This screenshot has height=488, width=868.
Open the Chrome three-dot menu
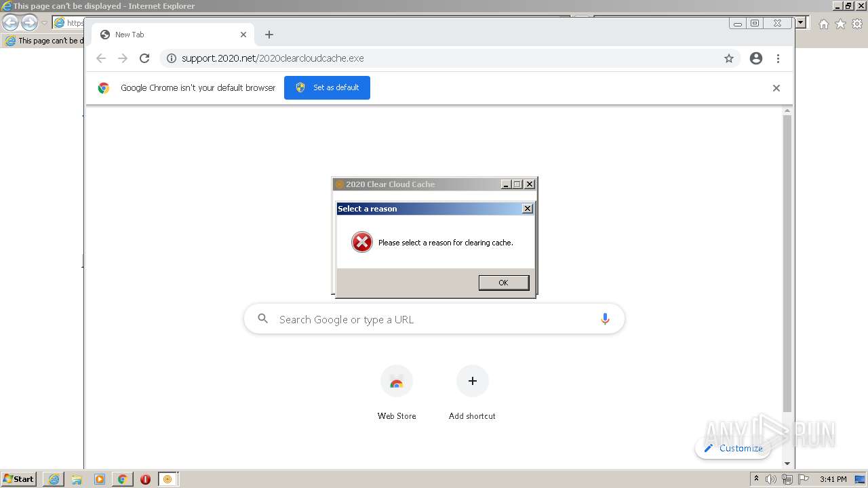click(778, 58)
